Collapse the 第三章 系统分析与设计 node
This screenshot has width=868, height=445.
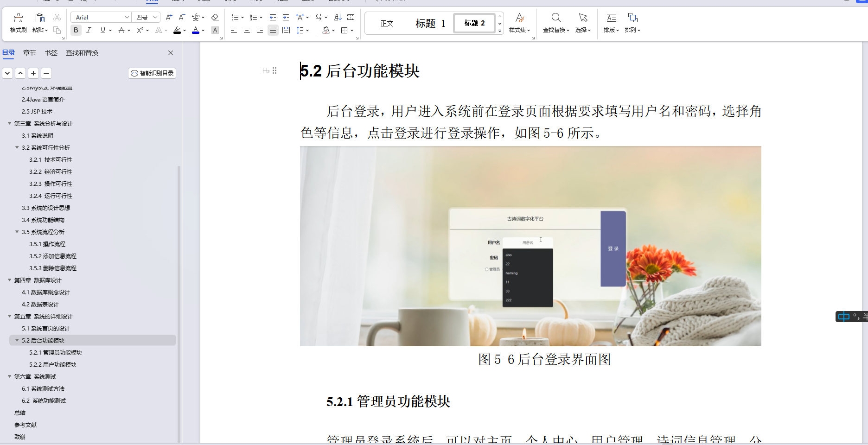9,123
